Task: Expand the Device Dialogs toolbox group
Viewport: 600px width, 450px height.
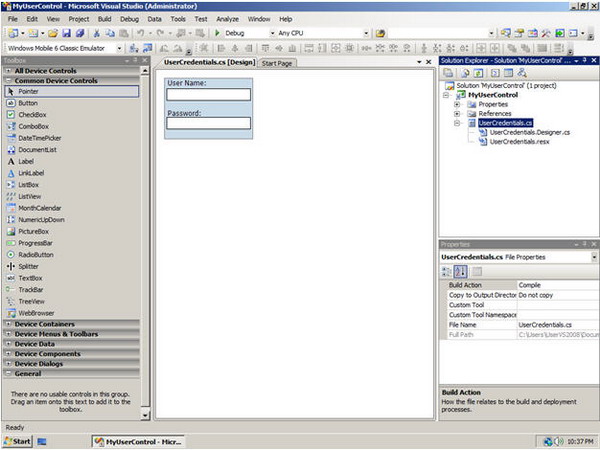Action: click(8, 364)
